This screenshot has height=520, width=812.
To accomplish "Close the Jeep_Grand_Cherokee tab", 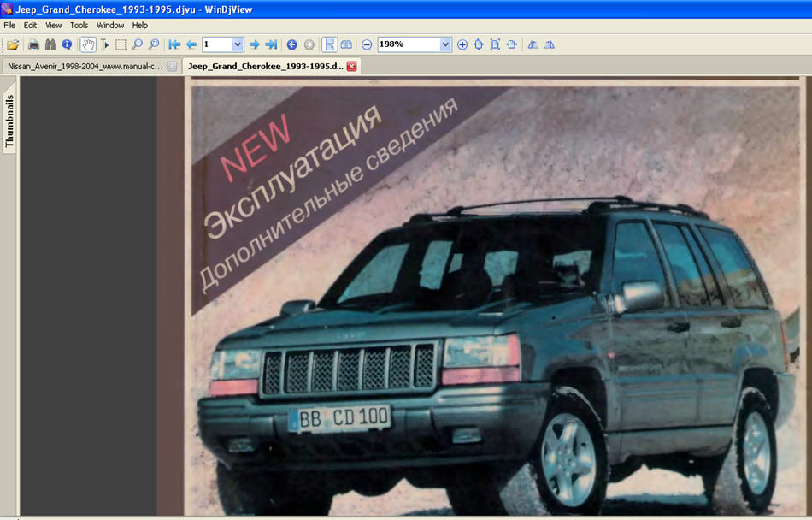I will (351, 67).
